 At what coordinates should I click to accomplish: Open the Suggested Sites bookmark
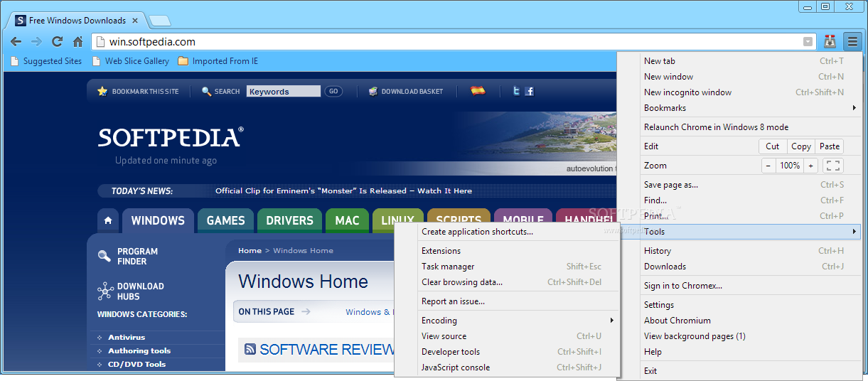pyautogui.click(x=46, y=61)
